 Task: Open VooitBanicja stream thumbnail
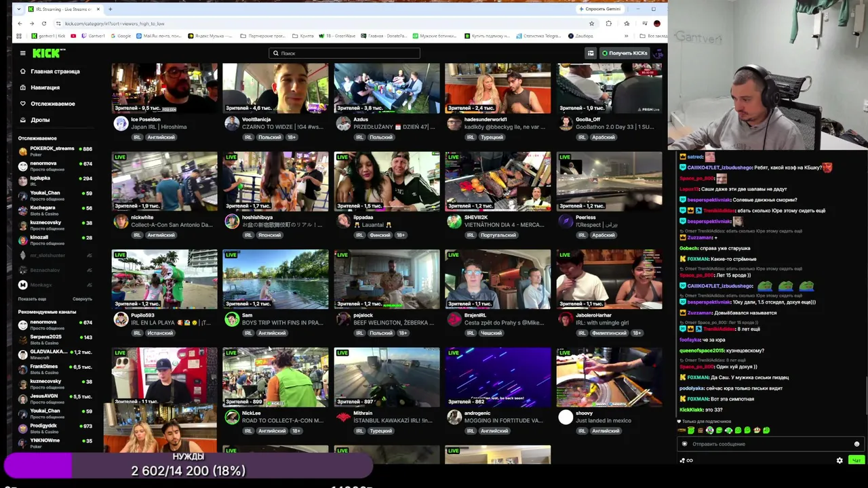(x=276, y=88)
